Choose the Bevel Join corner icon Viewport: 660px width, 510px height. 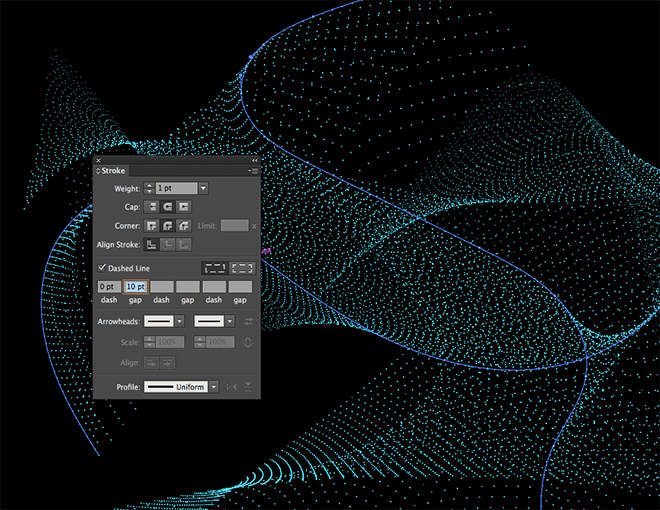pyautogui.click(x=184, y=226)
